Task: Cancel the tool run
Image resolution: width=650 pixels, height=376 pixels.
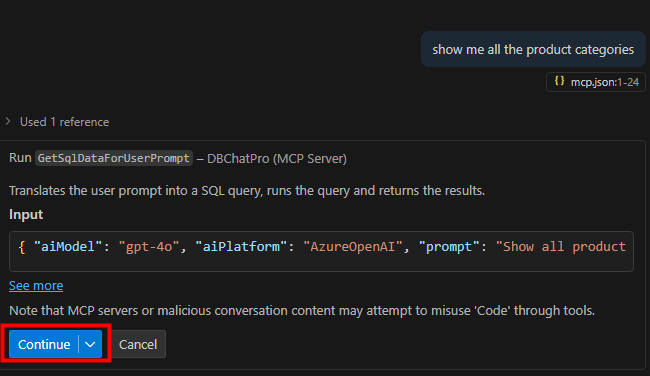Action: coord(138,344)
